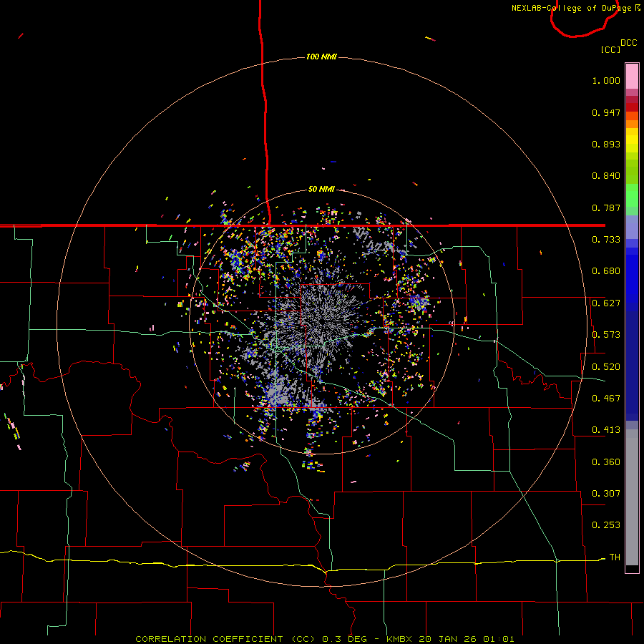Screen dimensions: 644x644
Task: Select the 0.947 legend value
Action: [606, 112]
